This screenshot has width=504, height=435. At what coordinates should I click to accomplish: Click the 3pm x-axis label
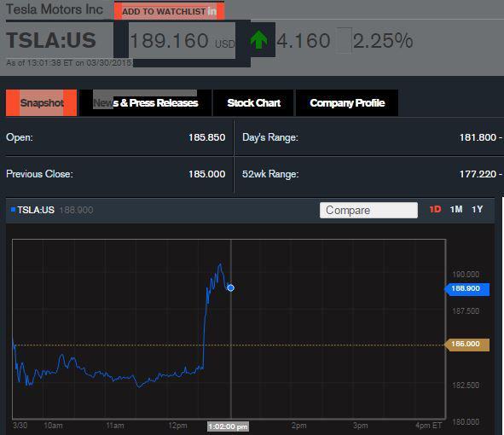(361, 426)
